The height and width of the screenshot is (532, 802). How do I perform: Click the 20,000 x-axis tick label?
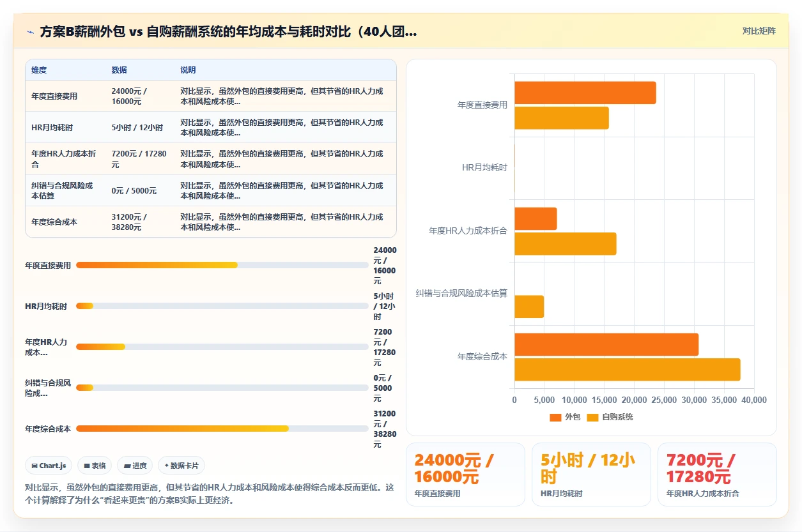[634, 400]
